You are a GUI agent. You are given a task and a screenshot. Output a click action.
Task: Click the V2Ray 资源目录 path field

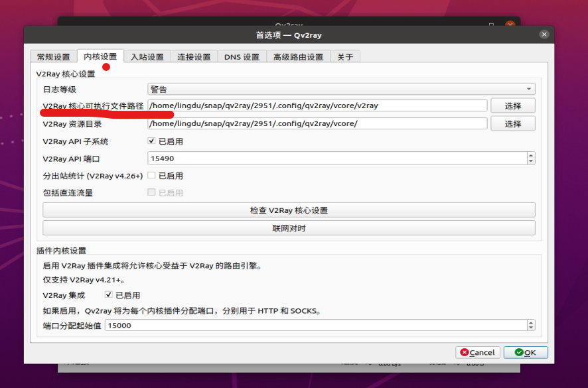[317, 123]
